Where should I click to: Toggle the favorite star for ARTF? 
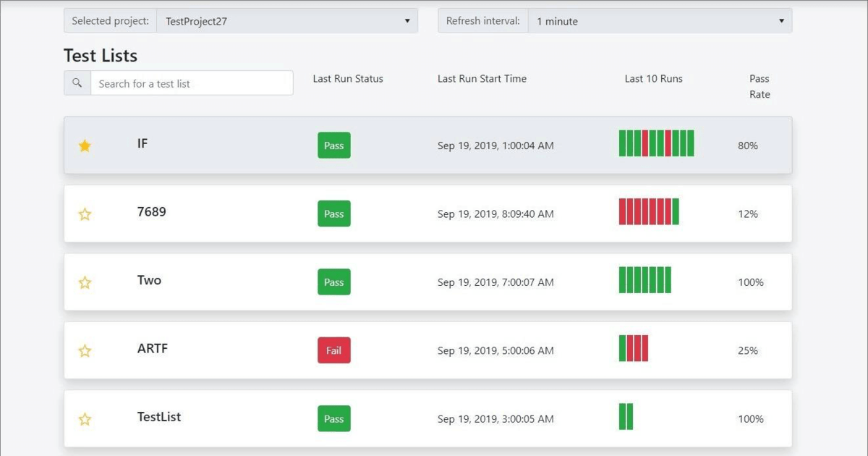point(85,351)
